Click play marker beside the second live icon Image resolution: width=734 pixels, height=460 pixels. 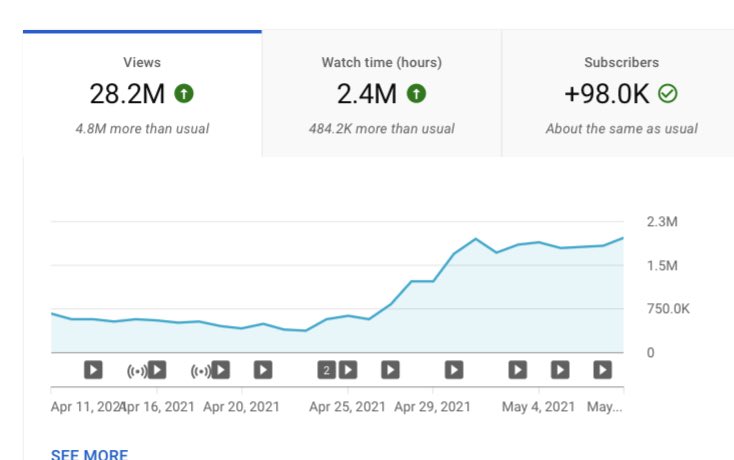pos(220,370)
